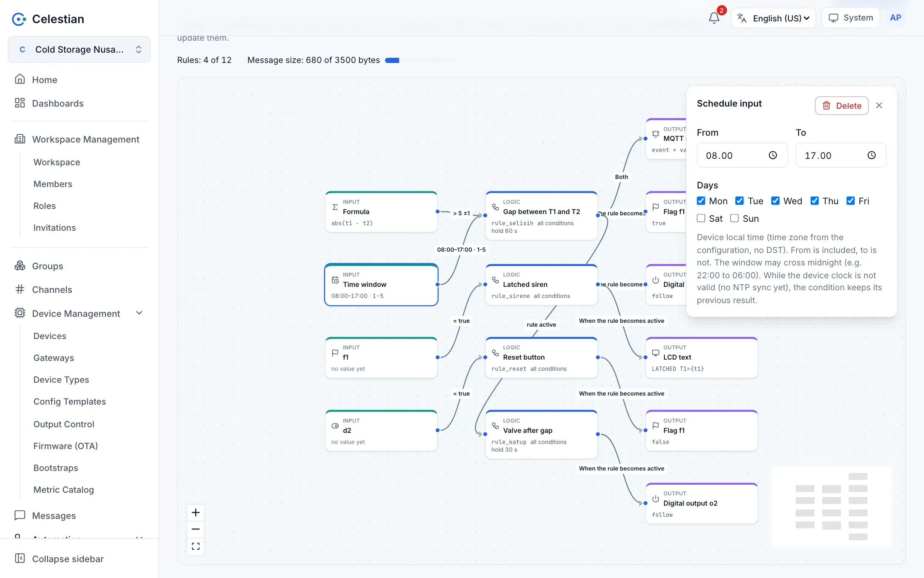
Task: Open the AP user avatar menu
Action: coord(895,18)
